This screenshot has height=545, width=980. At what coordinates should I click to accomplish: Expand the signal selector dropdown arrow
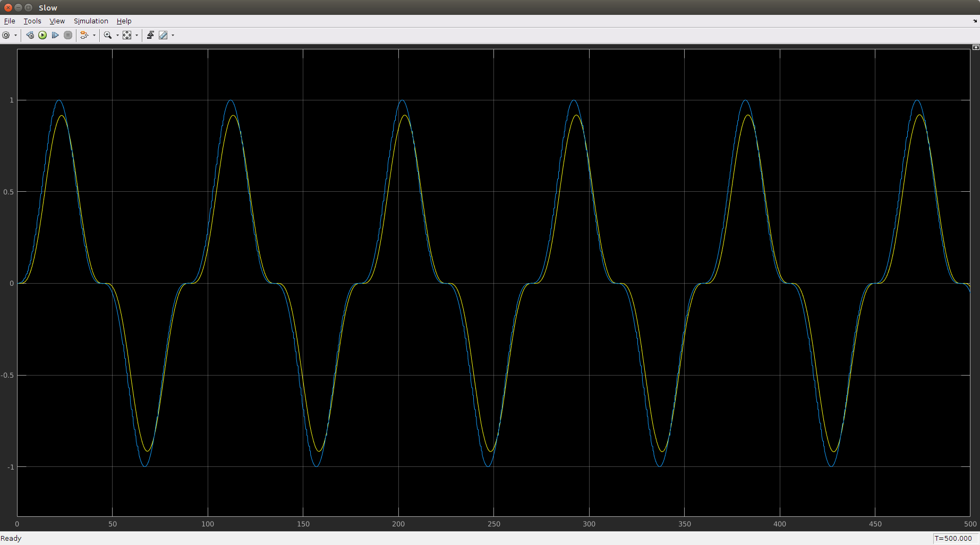pyautogui.click(x=94, y=35)
